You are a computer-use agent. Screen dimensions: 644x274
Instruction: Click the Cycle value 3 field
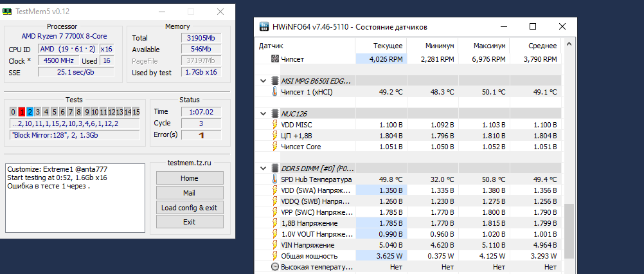click(x=201, y=123)
